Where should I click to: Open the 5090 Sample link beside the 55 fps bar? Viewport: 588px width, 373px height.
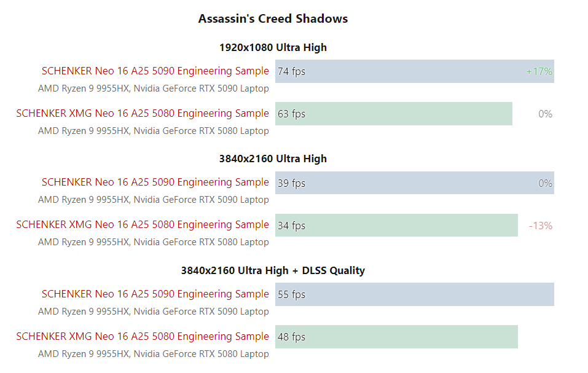tap(155, 294)
